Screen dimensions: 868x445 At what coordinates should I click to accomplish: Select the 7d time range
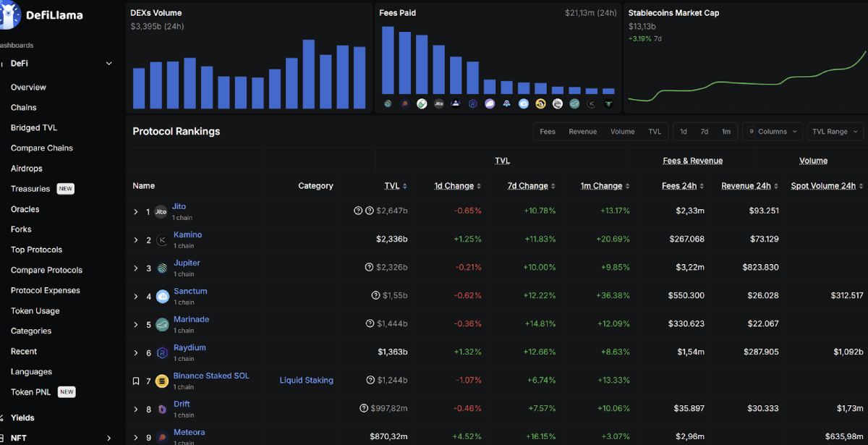705,132
